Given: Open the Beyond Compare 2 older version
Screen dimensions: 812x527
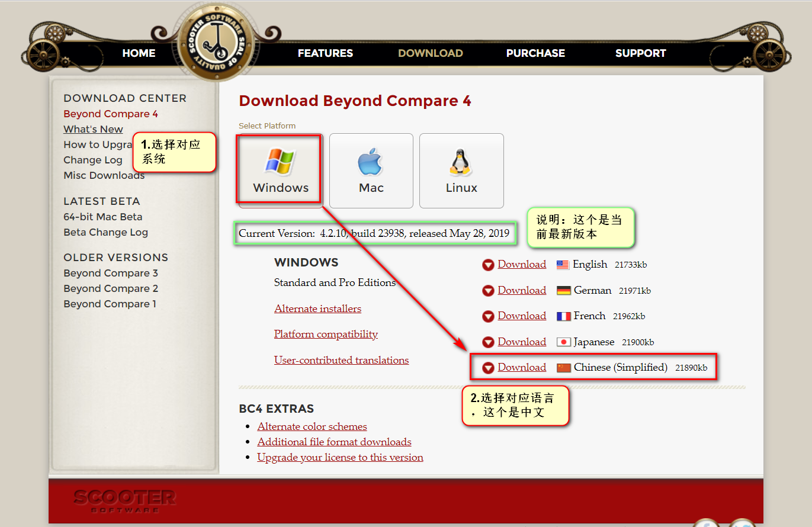Looking at the screenshot, I should (x=111, y=288).
